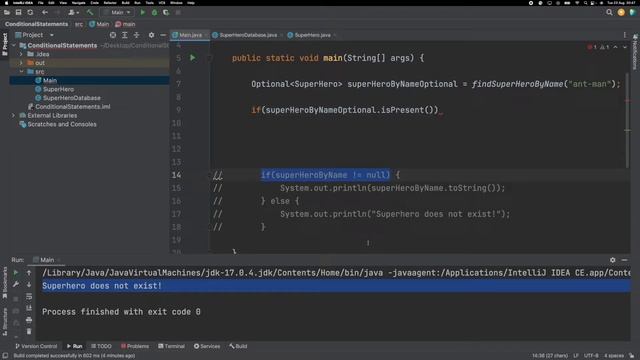This screenshot has width=640, height=360.
Task: Toggle the Structure tool window stripe
Action: coord(4,322)
